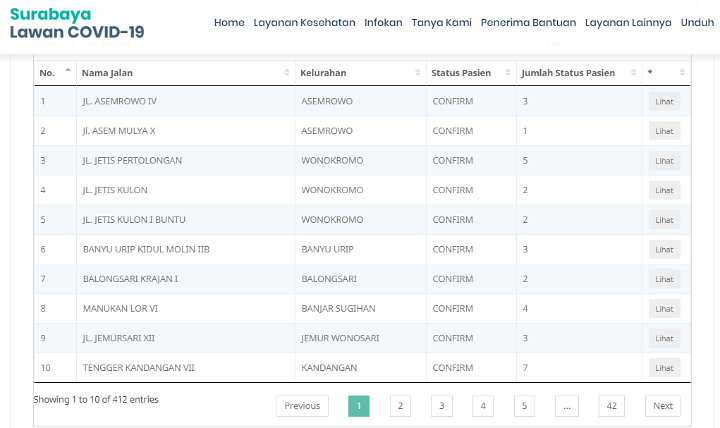Click Lihat for JL. JETIS KULON I BUNTU
The image size is (720, 428).
click(664, 220)
